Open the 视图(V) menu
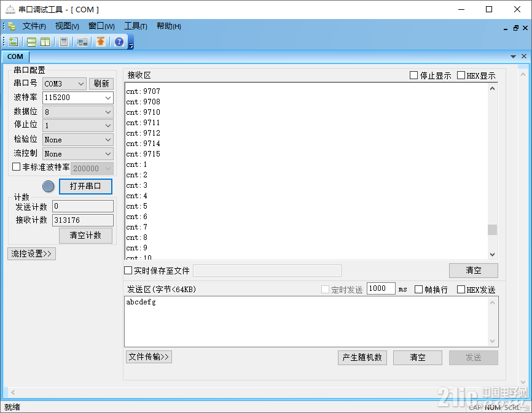This screenshot has width=532, height=413. point(67,26)
